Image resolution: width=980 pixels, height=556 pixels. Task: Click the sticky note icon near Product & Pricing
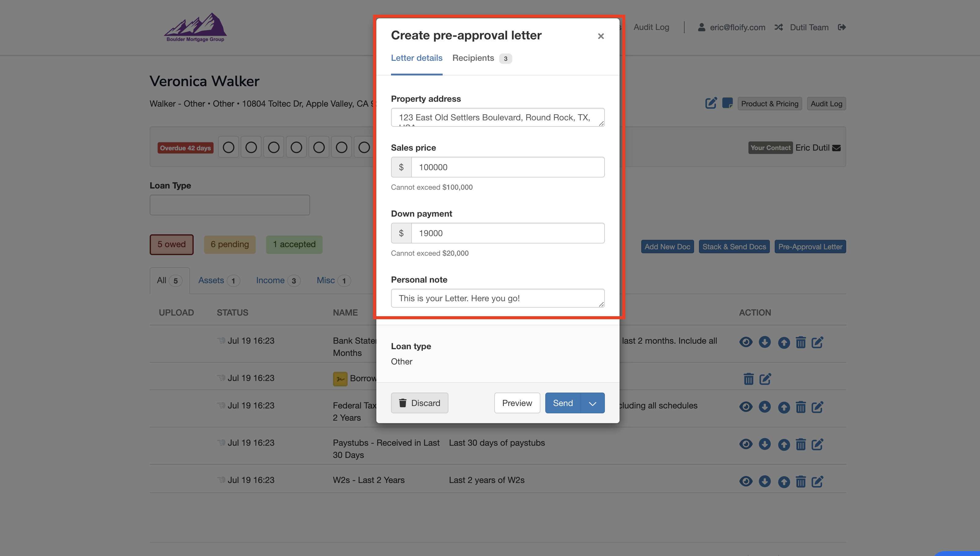tap(727, 103)
